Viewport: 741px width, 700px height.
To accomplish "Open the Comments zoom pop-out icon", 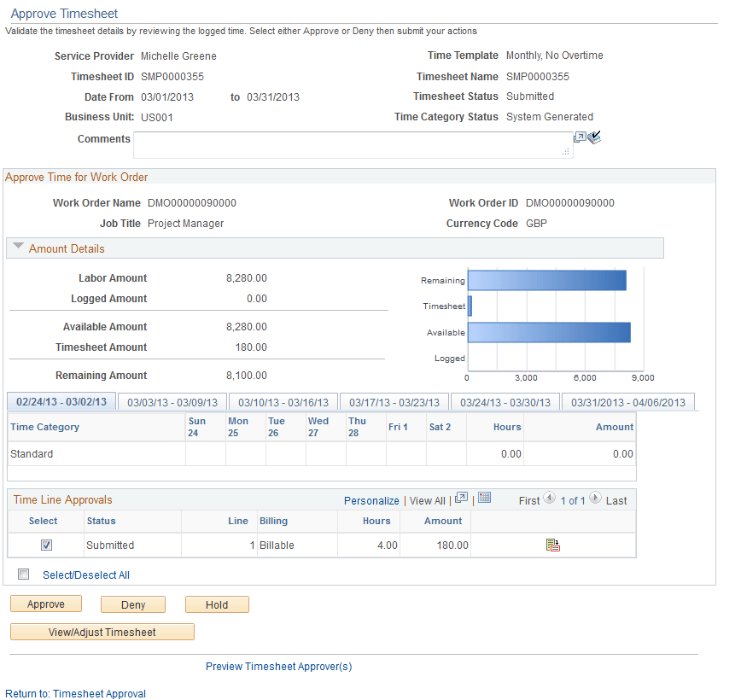I will coord(581,137).
